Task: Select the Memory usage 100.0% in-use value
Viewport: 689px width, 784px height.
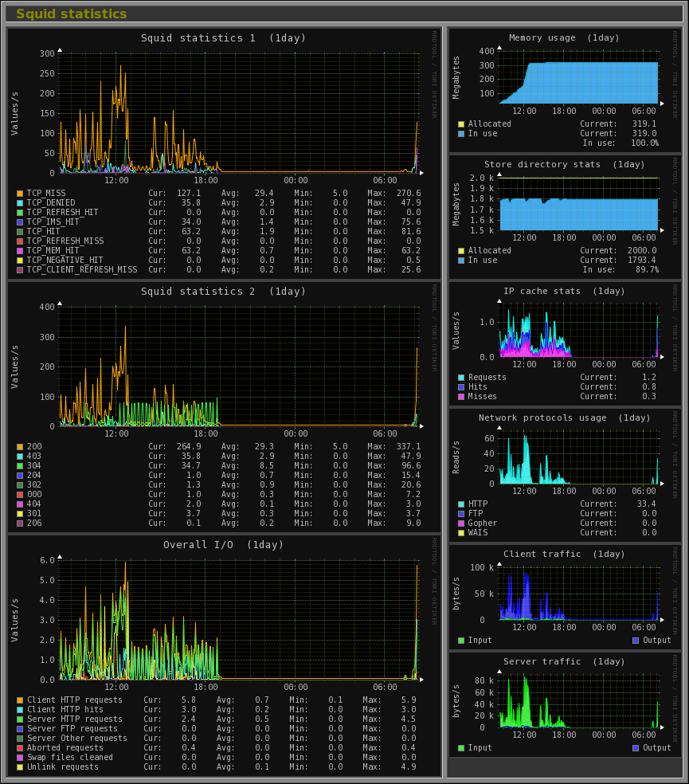Action: (644, 143)
